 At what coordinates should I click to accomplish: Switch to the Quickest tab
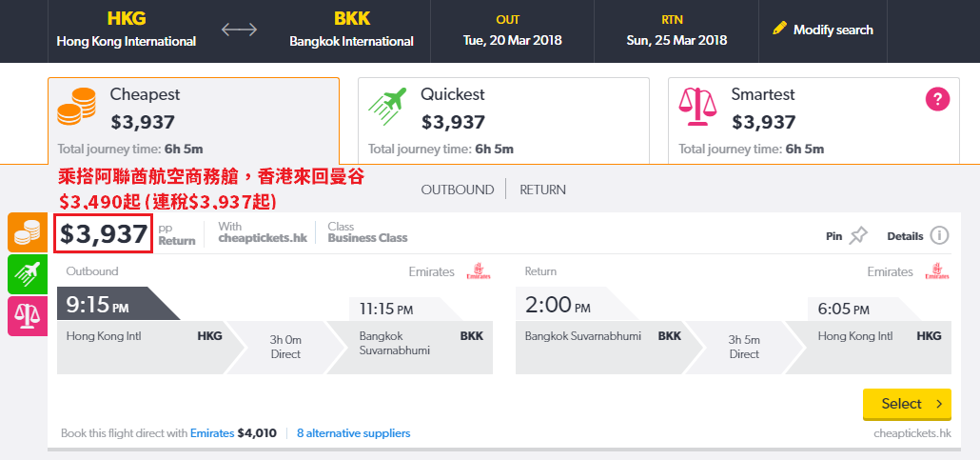(503, 121)
